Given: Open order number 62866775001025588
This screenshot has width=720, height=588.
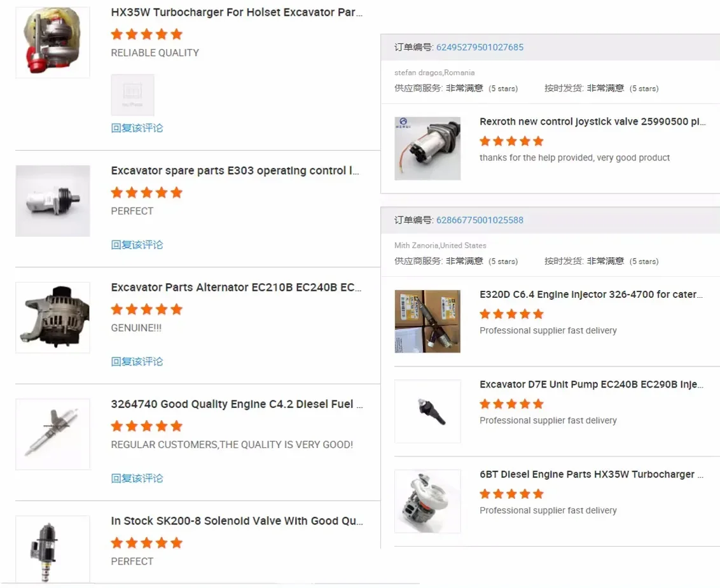Looking at the screenshot, I should [480, 220].
